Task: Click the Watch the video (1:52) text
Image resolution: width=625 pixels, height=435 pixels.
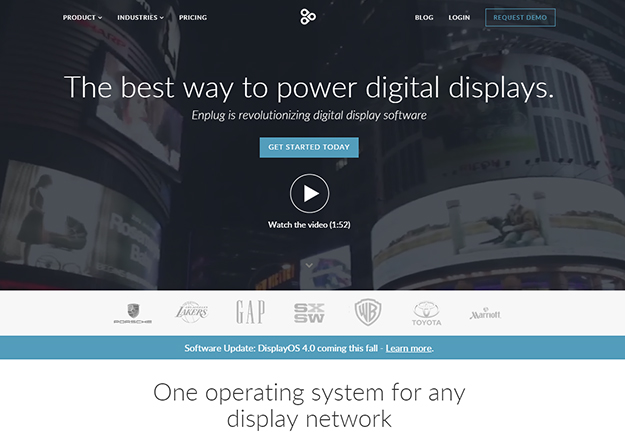Action: (309, 225)
